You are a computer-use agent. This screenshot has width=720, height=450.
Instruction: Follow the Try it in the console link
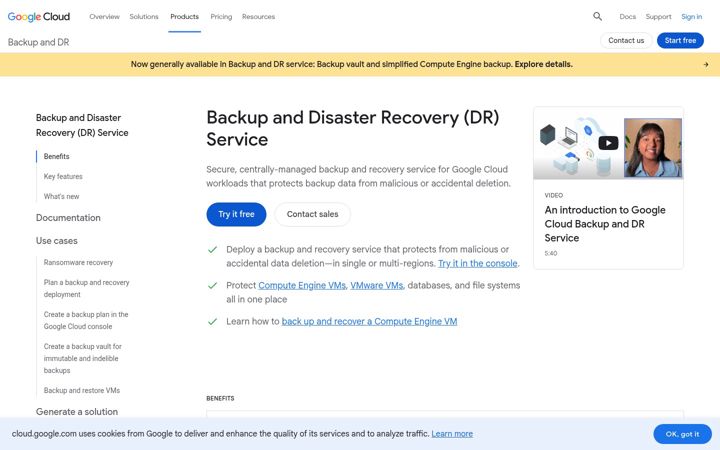[478, 264]
